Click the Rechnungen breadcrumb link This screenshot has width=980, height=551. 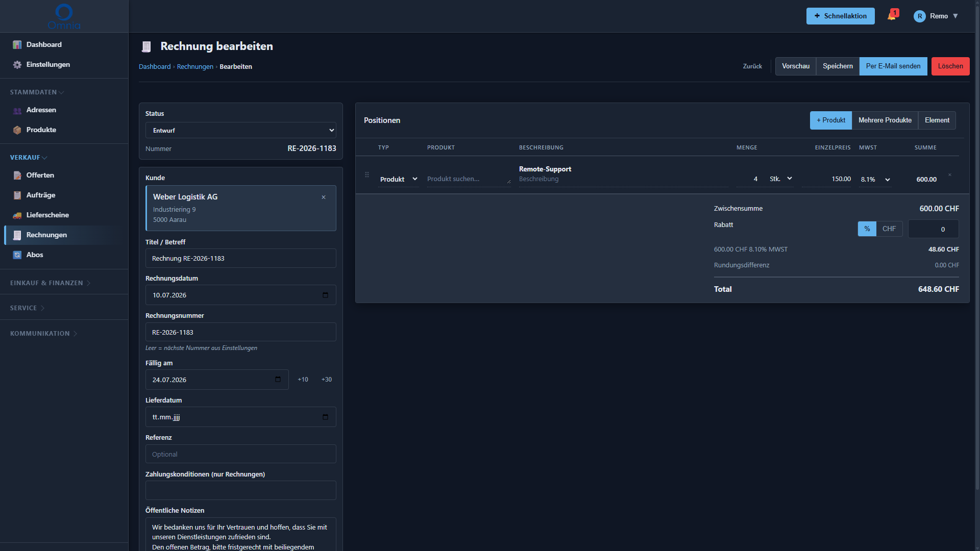point(195,67)
